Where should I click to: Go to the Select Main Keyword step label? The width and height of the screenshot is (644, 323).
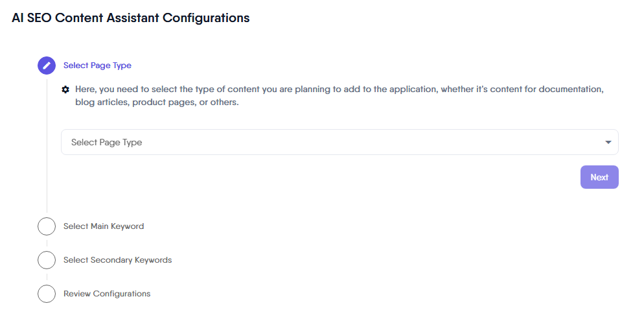(x=104, y=226)
